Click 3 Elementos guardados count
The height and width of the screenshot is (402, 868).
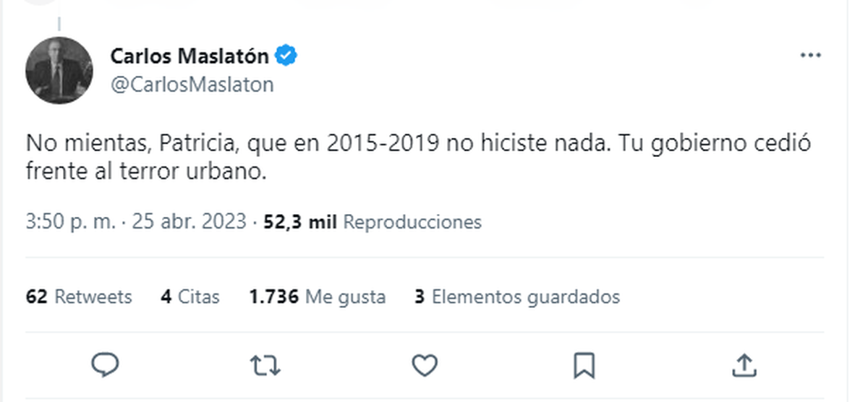pyautogui.click(x=517, y=296)
